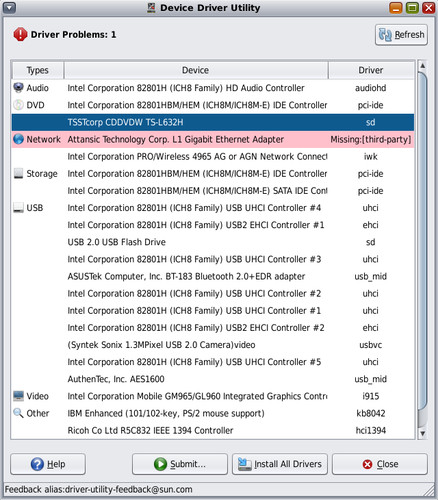Select USB UHCI Controller #5 row

click(213, 362)
